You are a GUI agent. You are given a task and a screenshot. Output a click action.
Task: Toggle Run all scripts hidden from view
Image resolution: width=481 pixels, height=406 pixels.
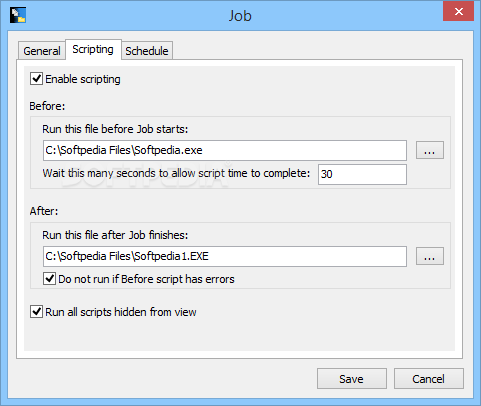point(36,312)
